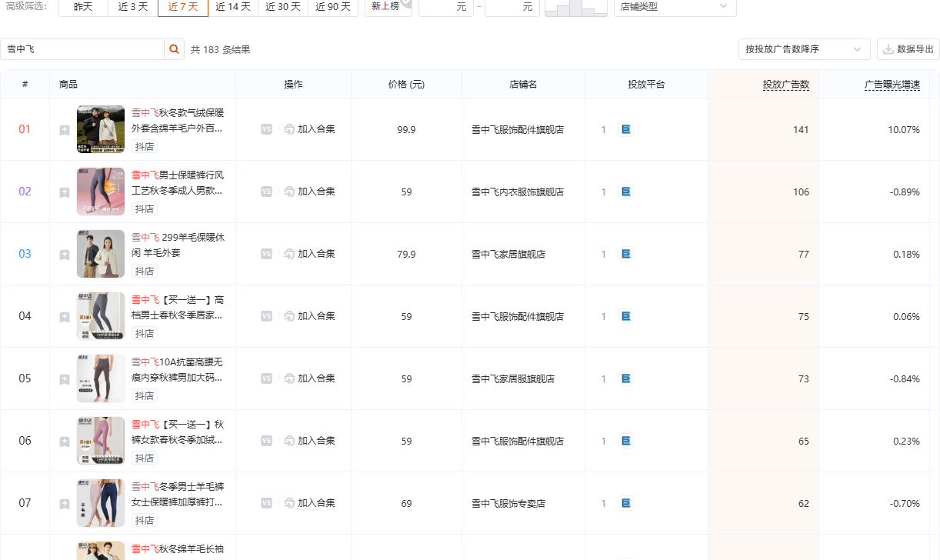Screen dimensions: 940x560
Task: Click the platform icon in row 01
Action: (626, 129)
